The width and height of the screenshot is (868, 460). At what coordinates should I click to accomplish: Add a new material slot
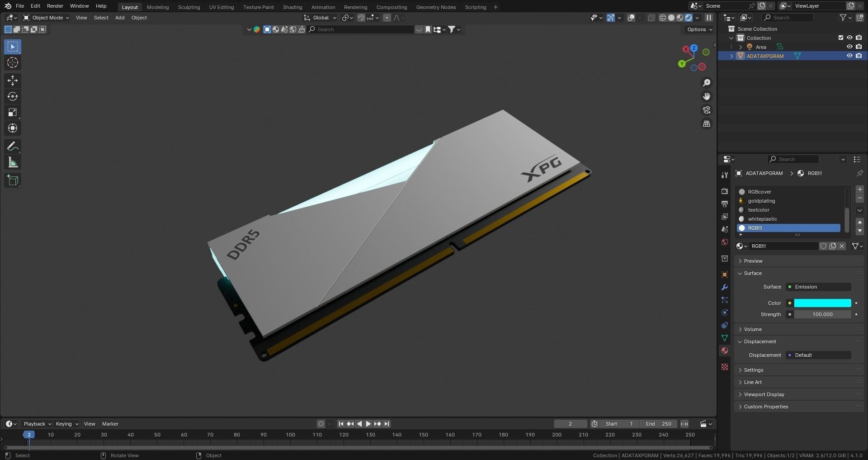(860, 190)
